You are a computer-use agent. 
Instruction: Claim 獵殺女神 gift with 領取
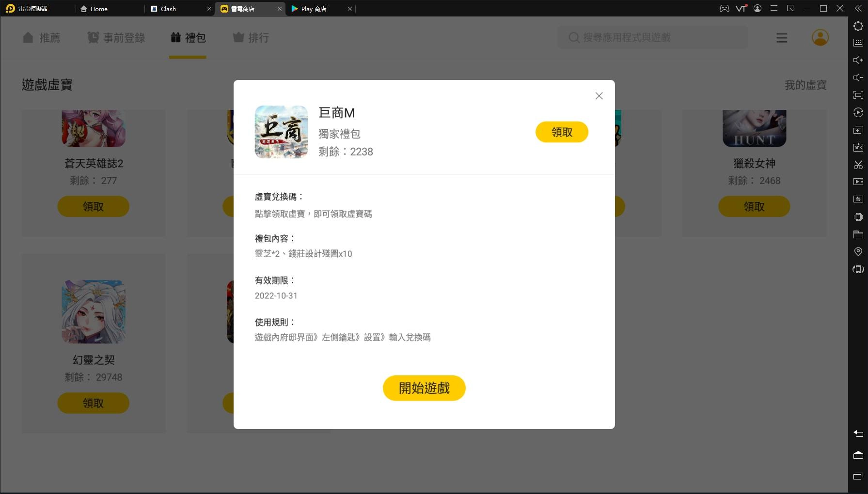754,206
